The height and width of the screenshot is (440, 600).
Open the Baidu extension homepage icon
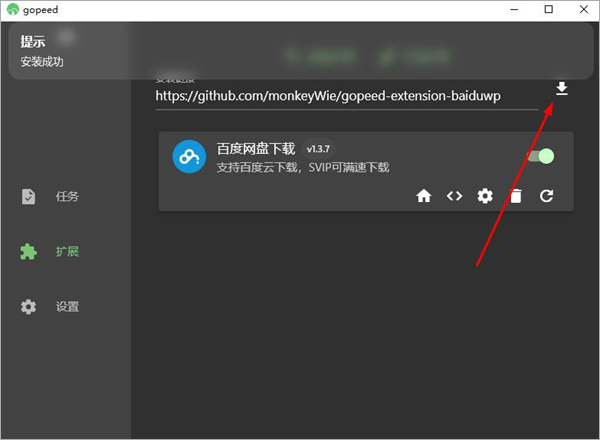424,196
